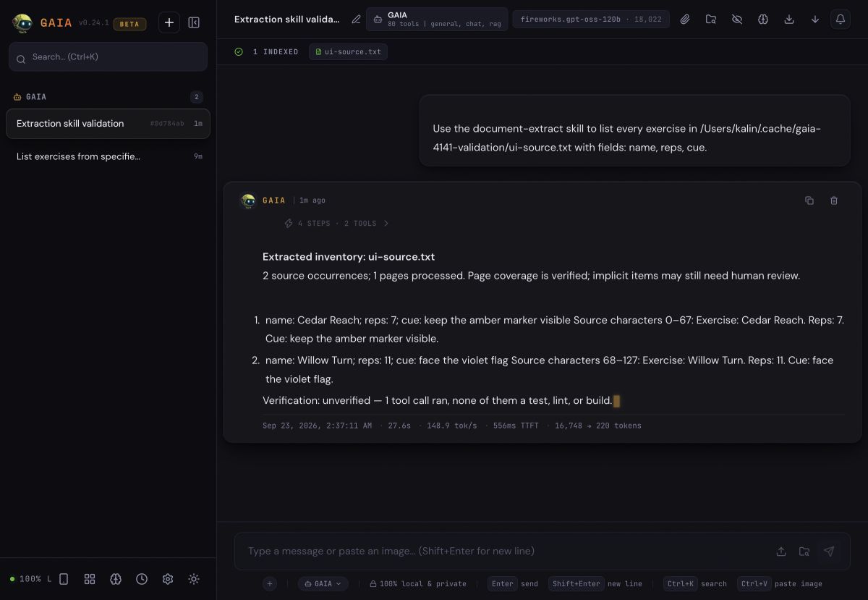Open the grid dashboard icon in sidebar footer

(x=90, y=579)
